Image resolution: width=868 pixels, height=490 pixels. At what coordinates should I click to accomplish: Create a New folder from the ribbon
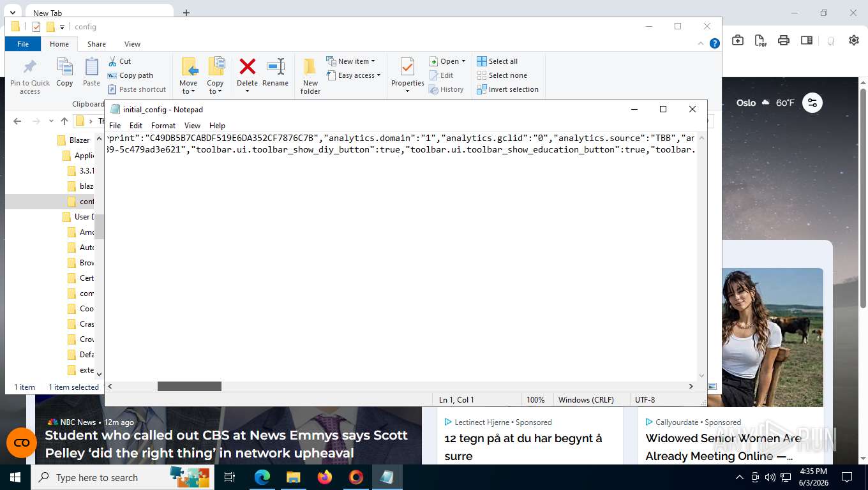click(310, 75)
